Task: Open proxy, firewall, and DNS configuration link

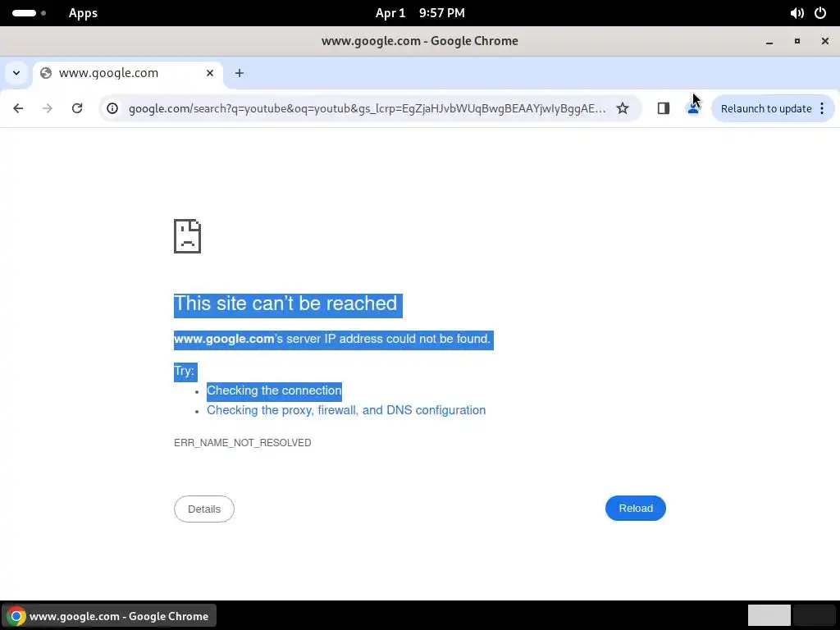Action: [x=346, y=410]
